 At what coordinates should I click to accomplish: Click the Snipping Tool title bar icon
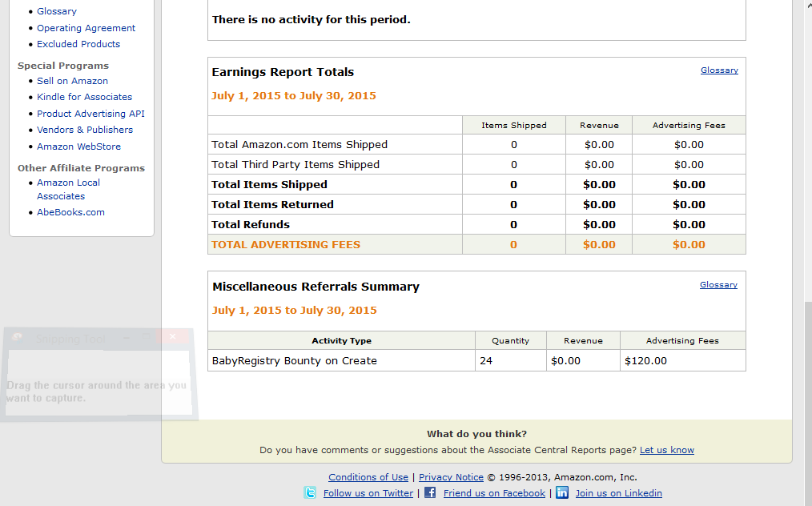(18, 339)
